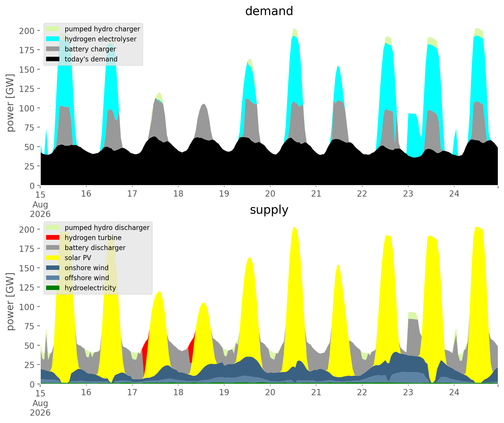Click the green hydroelectricity legend swatch
Image resolution: width=504 pixels, height=423 pixels.
tap(53, 288)
